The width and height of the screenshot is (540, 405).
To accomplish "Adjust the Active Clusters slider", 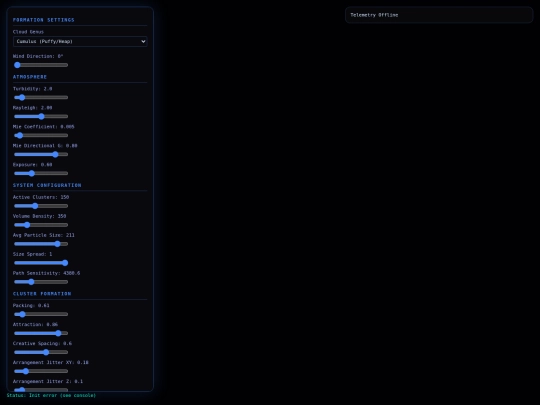I will [41, 206].
